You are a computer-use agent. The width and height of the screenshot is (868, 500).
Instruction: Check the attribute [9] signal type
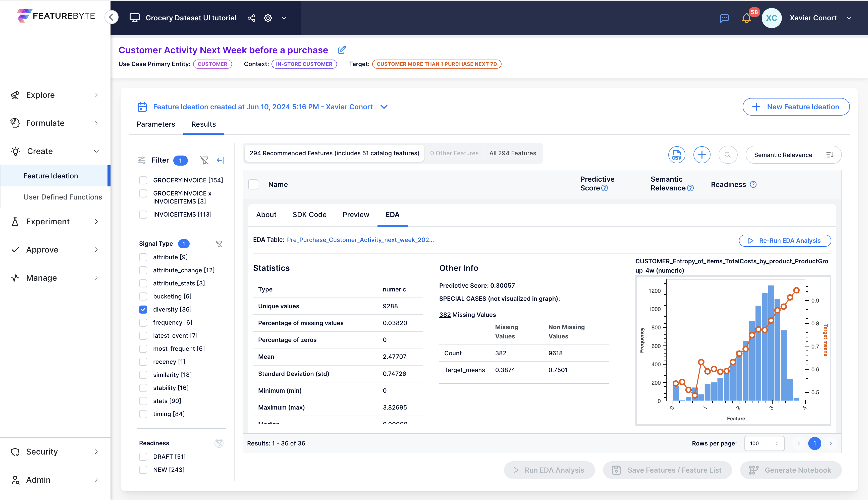tap(143, 257)
